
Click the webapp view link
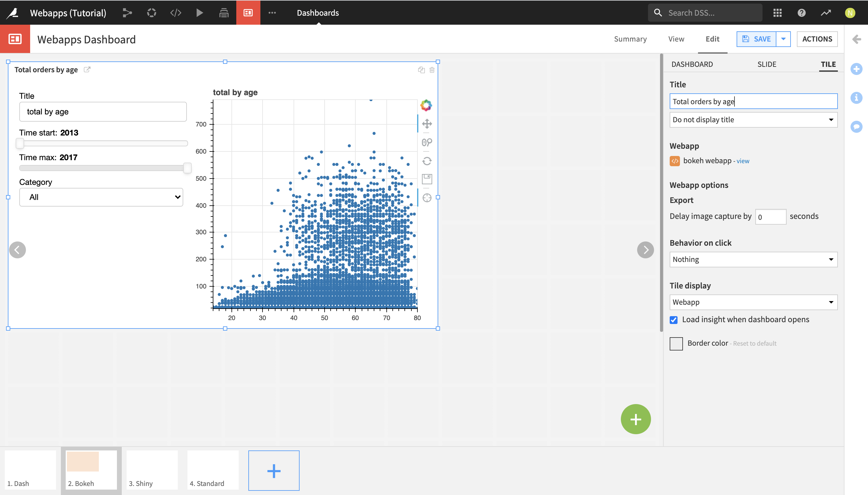(x=743, y=161)
